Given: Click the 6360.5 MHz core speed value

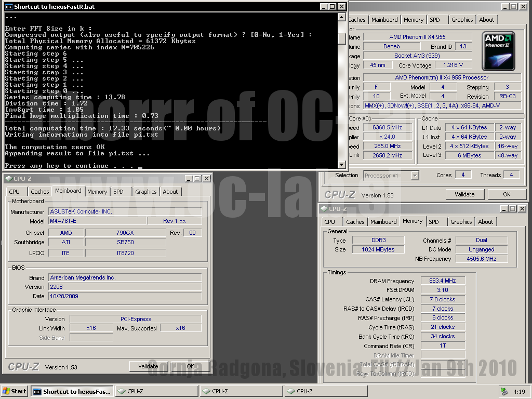Looking at the screenshot, I should 388,127.
